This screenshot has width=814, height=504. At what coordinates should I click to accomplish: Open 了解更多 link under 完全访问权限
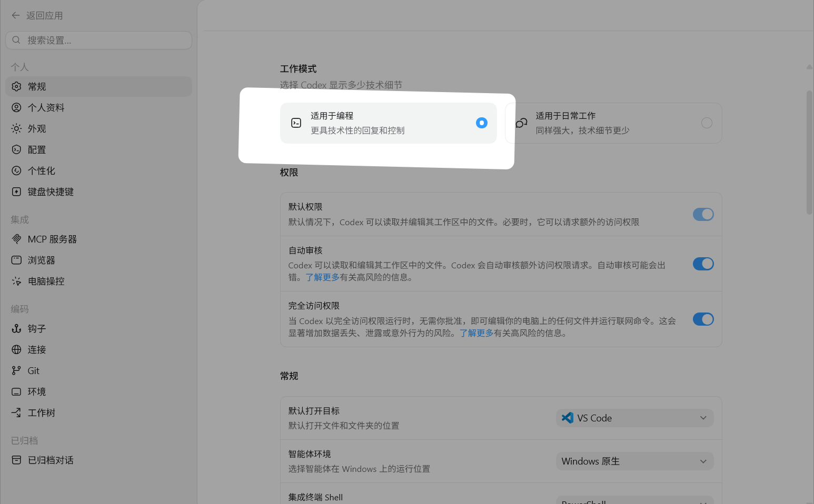pos(477,333)
